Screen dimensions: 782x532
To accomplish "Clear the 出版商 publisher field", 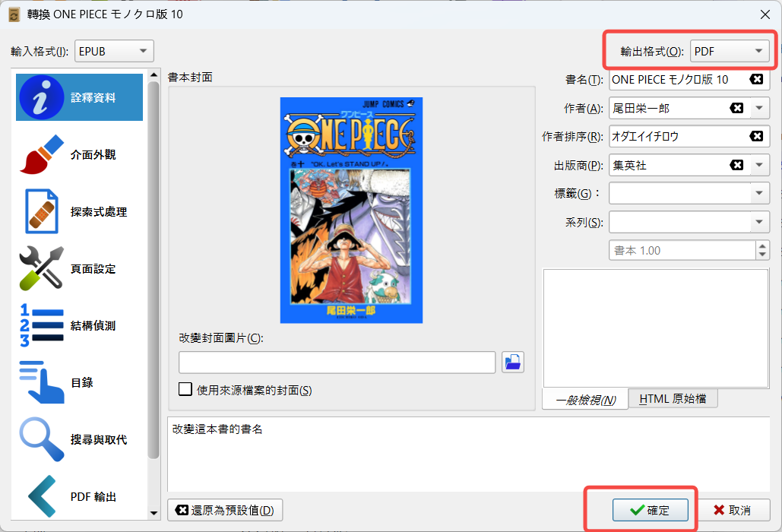I will tap(736, 164).
